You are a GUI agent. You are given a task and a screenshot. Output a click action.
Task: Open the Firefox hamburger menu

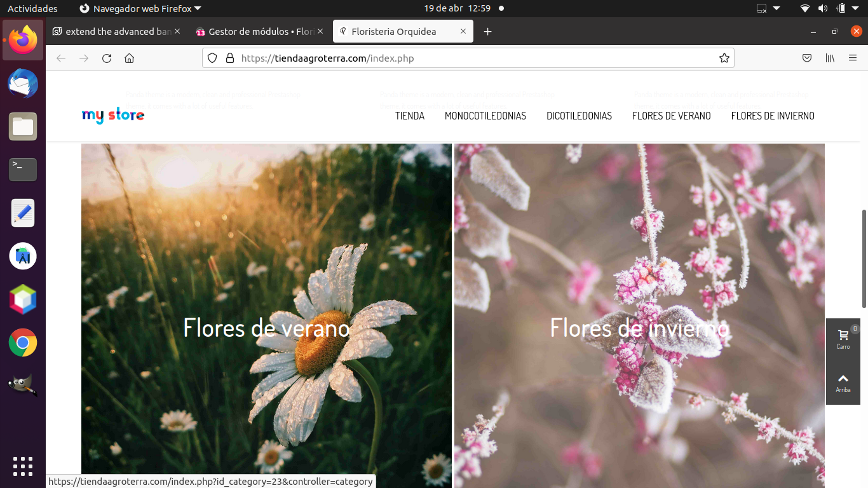tap(853, 58)
